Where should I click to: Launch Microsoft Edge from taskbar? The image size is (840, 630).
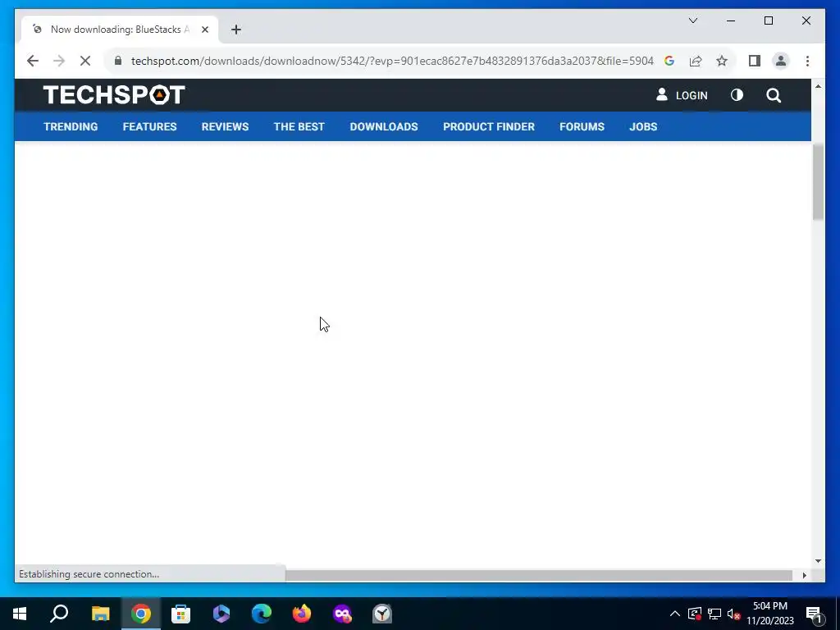tap(262, 614)
